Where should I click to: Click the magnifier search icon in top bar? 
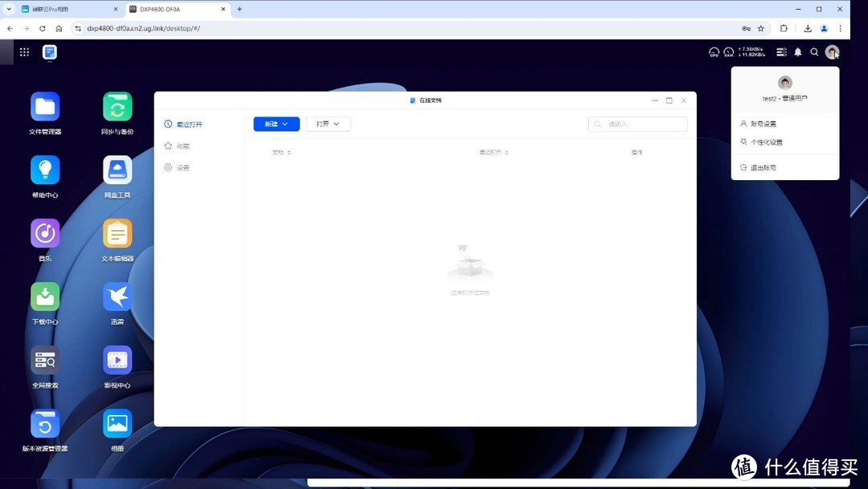[814, 51]
